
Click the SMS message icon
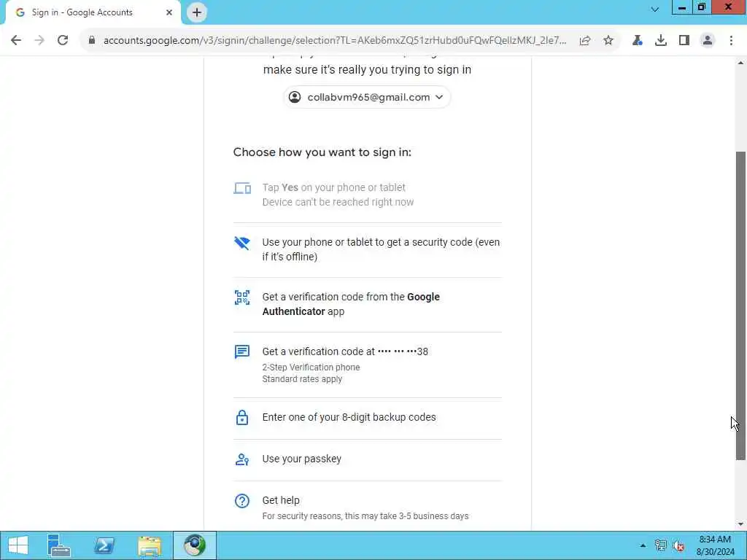242,352
